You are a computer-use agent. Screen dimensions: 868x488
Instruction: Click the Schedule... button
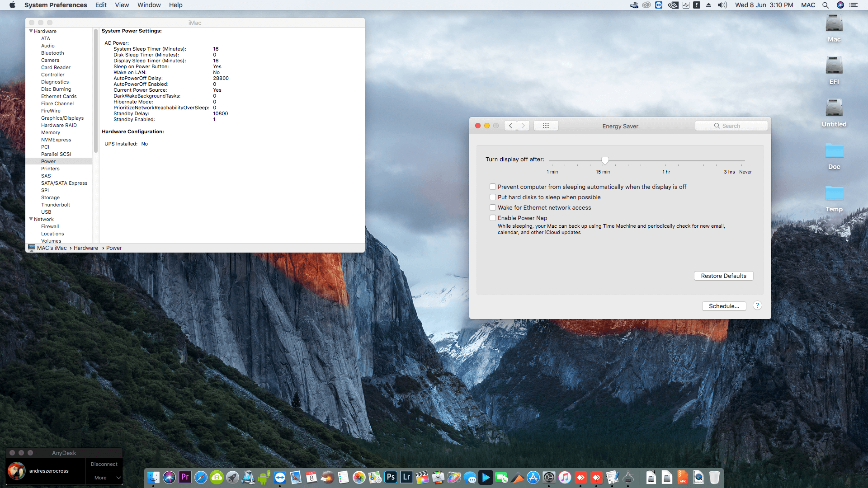click(724, 306)
